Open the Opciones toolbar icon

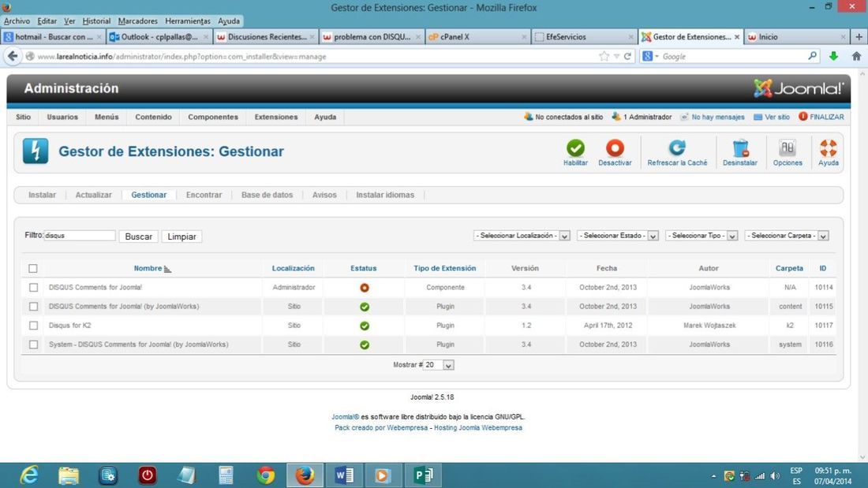(788, 148)
